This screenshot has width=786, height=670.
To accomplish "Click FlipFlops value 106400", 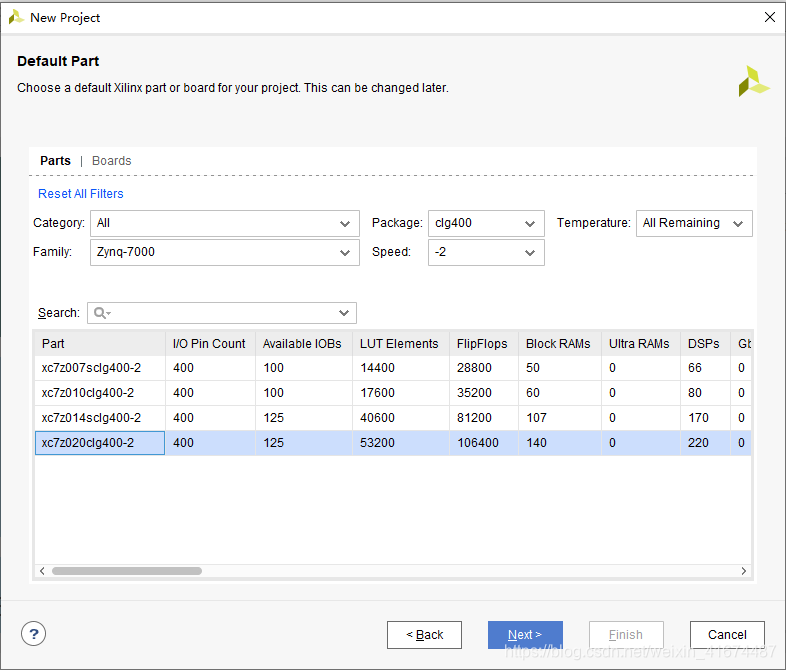I will [478, 443].
